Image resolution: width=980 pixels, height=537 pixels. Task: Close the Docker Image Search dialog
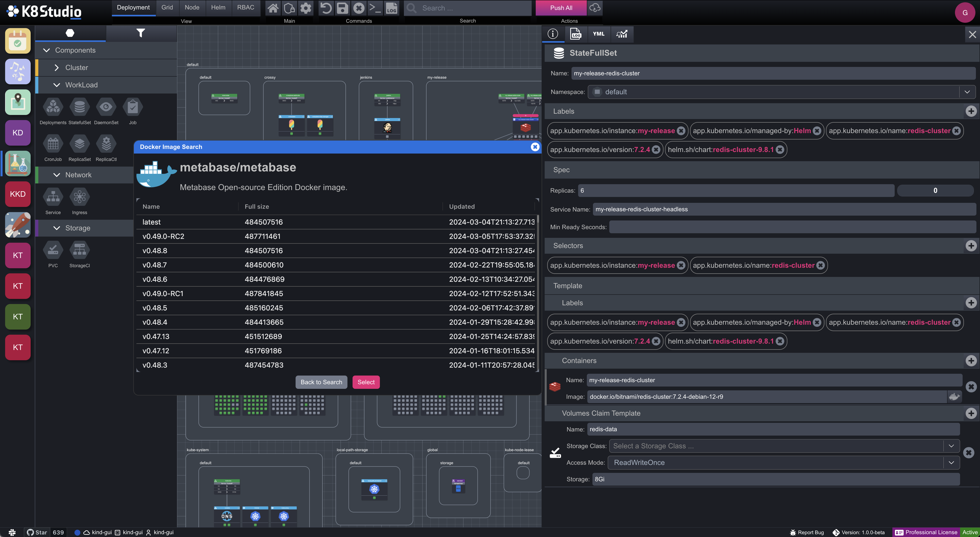coord(535,147)
